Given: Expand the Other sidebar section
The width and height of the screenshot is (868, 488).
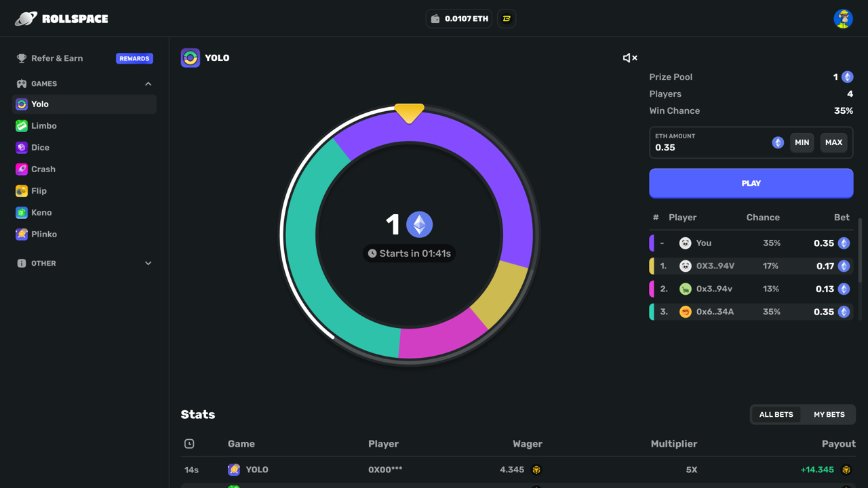Looking at the screenshot, I should coord(148,263).
